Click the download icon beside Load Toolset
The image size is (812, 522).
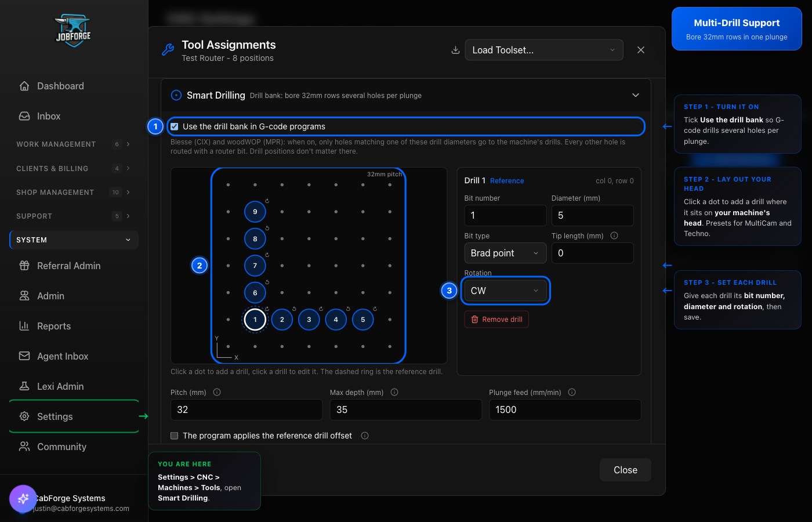coord(456,50)
